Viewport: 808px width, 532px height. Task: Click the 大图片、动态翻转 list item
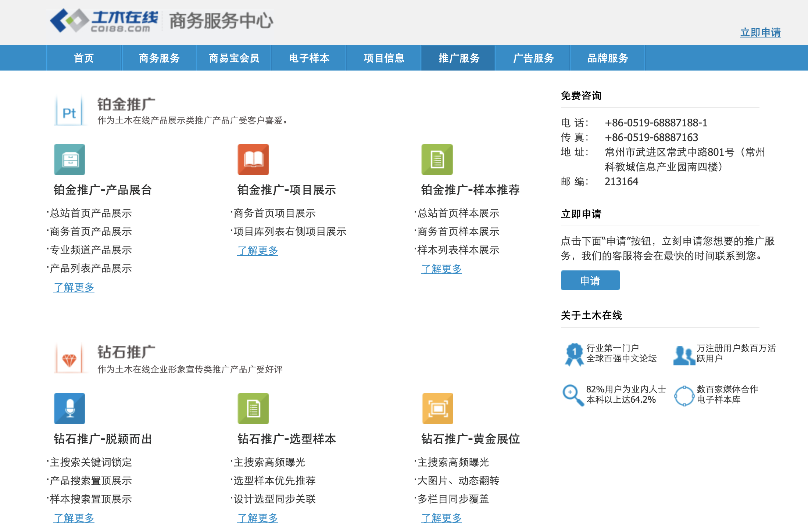click(x=457, y=481)
